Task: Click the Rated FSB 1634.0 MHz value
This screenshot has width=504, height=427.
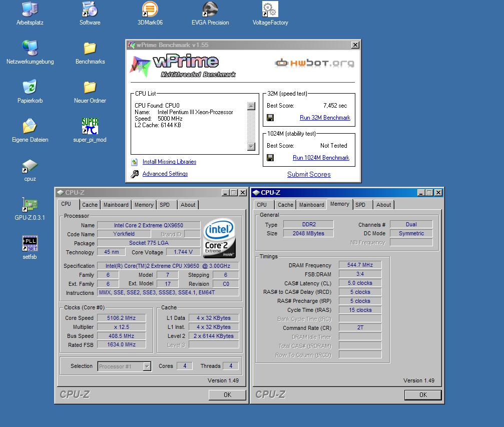Action: pyautogui.click(x=122, y=345)
